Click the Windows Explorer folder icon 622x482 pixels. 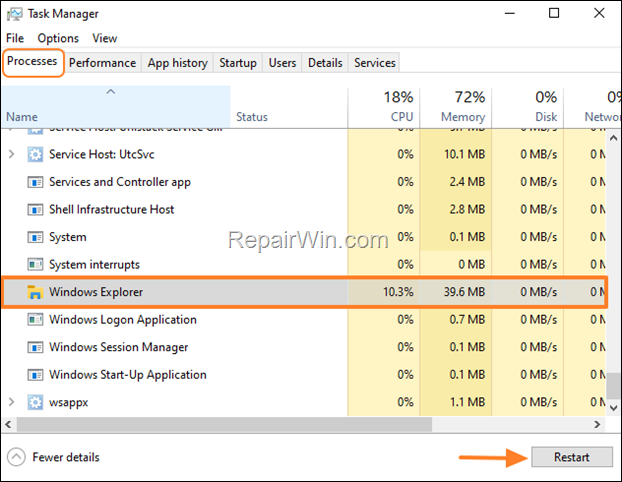(35, 292)
